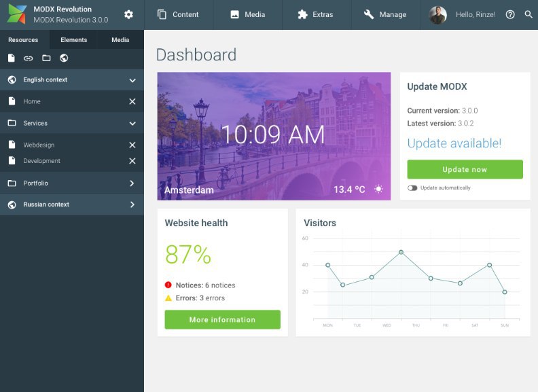Open settings gear in header
The height and width of the screenshot is (392, 538).
tap(128, 14)
